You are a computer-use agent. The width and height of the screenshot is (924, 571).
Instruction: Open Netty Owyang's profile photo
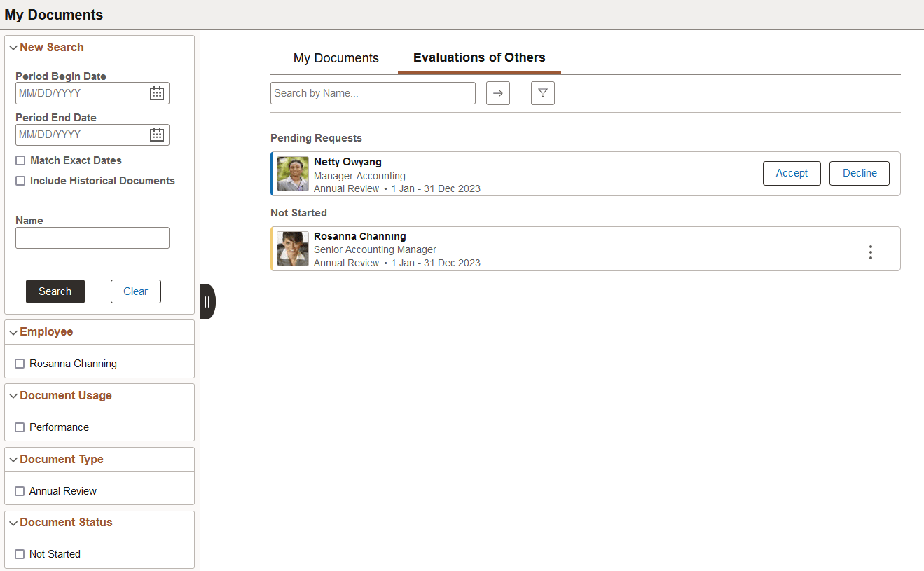pyautogui.click(x=292, y=174)
